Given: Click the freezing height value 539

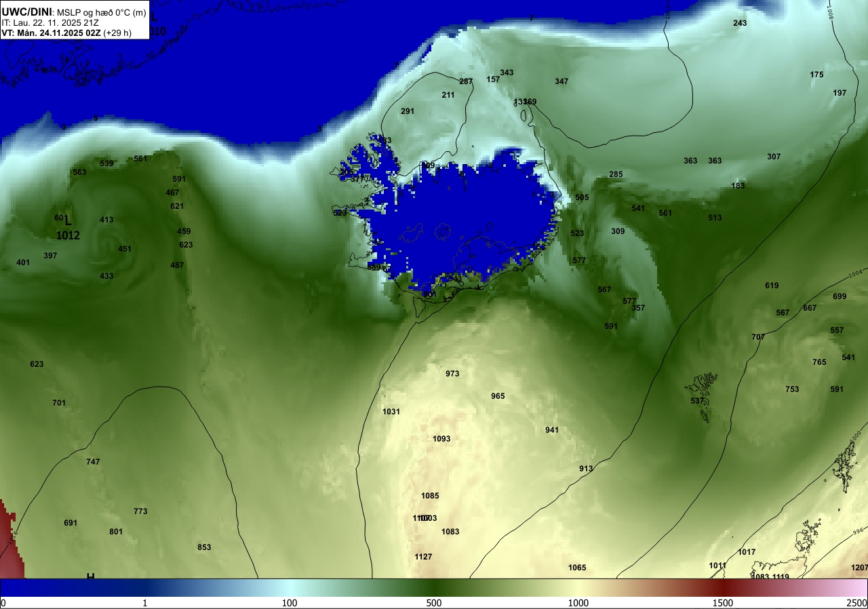Looking at the screenshot, I should point(106,163).
